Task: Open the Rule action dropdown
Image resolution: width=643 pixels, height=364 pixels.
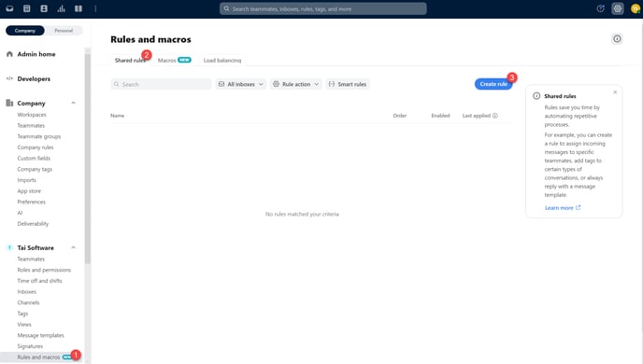Action: point(295,84)
